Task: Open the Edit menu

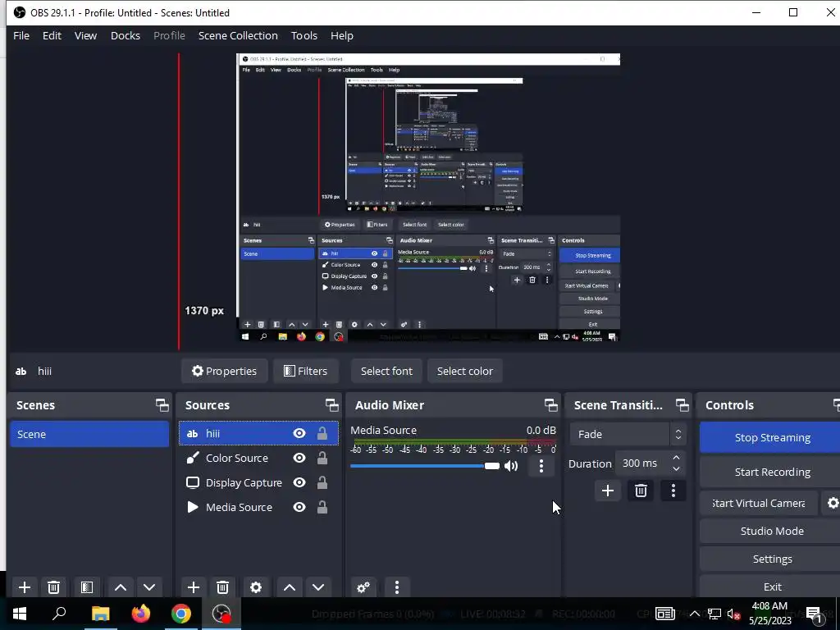Action: point(52,35)
